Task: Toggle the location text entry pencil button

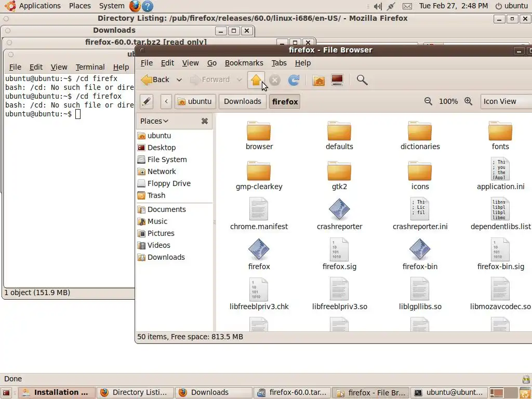Action: [x=147, y=101]
